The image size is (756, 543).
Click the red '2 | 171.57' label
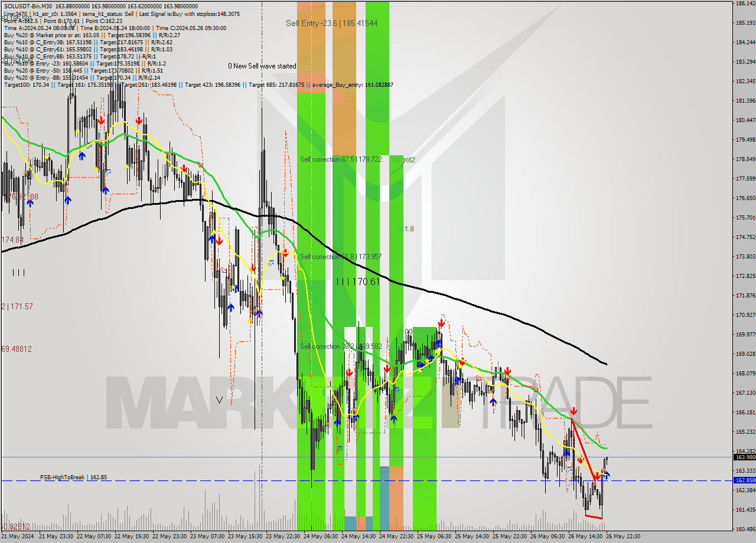pyautogui.click(x=17, y=306)
